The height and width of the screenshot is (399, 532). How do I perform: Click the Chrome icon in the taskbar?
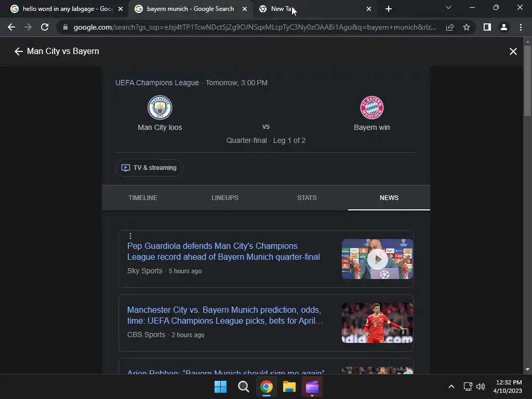point(267,387)
